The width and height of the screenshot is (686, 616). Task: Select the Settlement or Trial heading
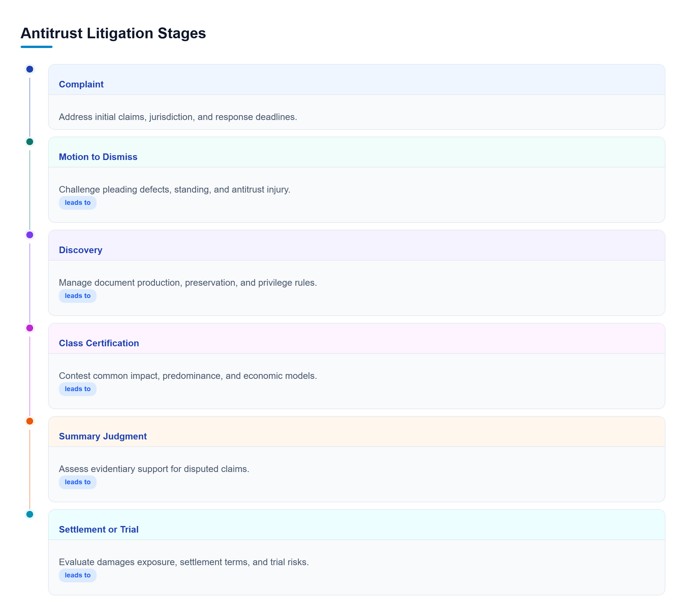pyautogui.click(x=99, y=529)
